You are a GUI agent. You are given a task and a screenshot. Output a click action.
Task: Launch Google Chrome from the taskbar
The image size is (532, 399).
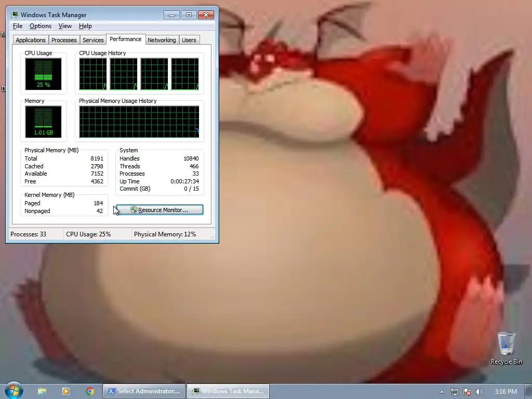tap(90, 391)
